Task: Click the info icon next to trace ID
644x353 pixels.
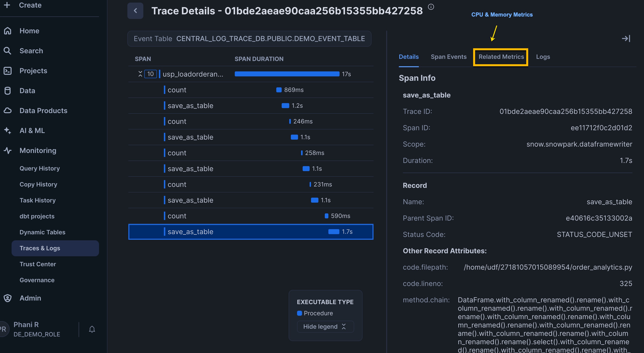Action: [431, 7]
